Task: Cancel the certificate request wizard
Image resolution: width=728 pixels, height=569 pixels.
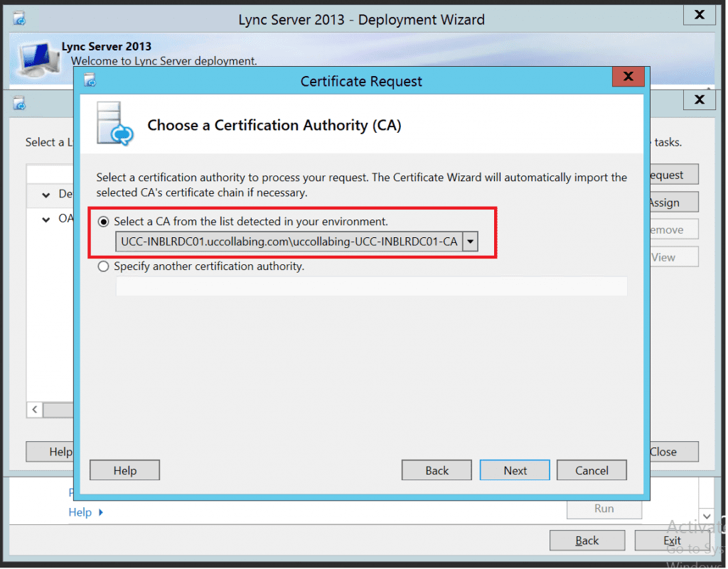Action: (591, 470)
